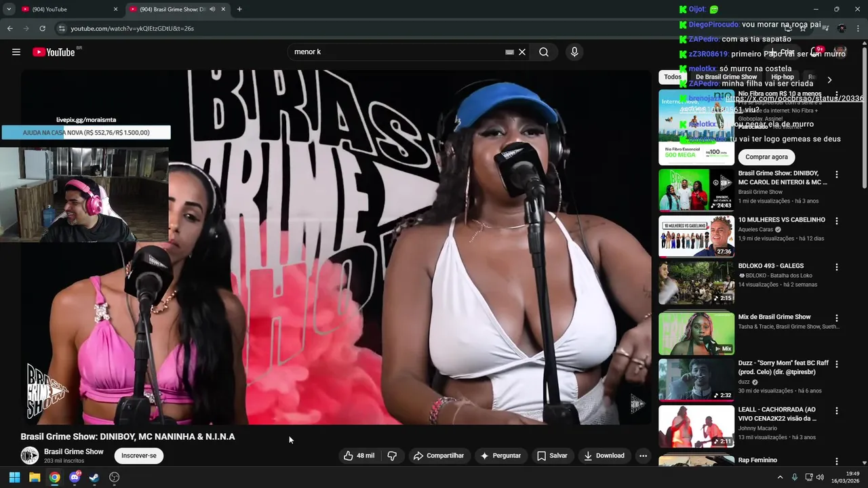Go to YouTube home via logo
This screenshot has width=868, height=488.
(54, 52)
